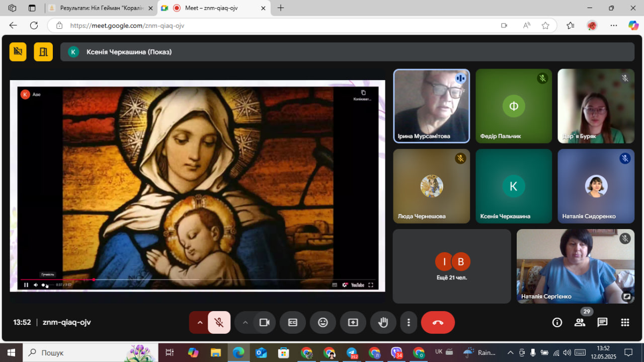Open the Edge workspaces icon
The height and width of the screenshot is (362, 644).
point(13,8)
